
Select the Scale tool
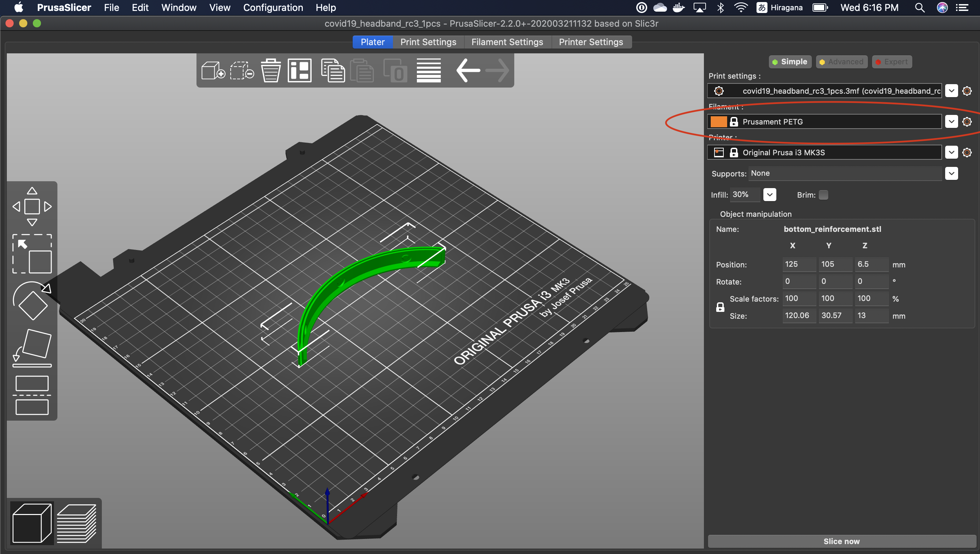[32, 254]
